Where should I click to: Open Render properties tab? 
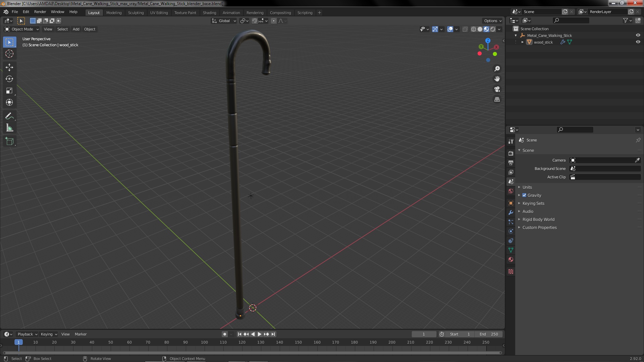pos(511,153)
